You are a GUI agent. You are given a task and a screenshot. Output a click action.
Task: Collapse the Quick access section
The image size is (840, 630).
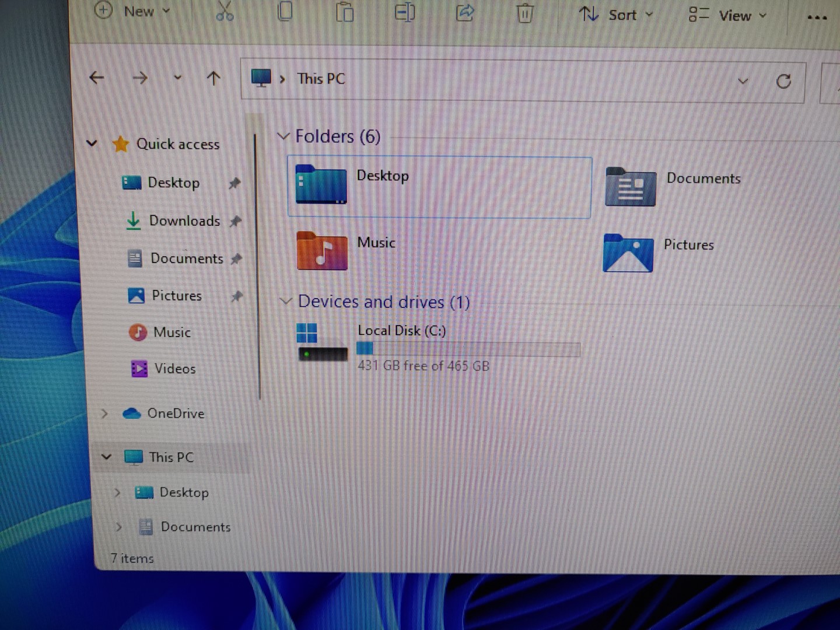point(92,143)
